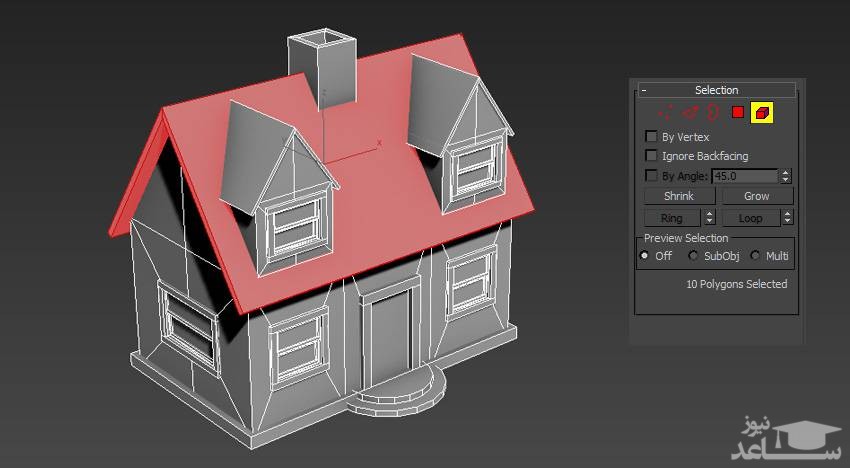The height and width of the screenshot is (468, 850).
Task: Click the By Angle value field
Action: pos(744,176)
